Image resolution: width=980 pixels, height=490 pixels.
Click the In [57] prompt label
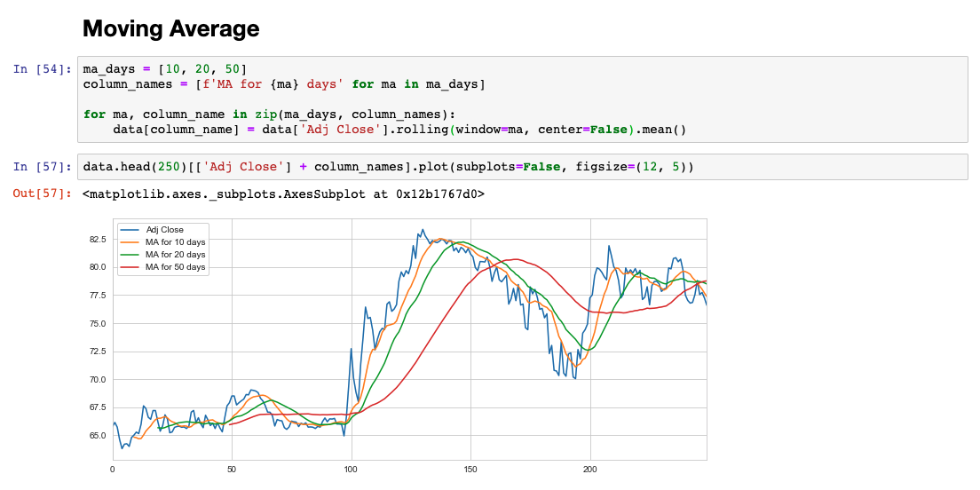click(43, 167)
